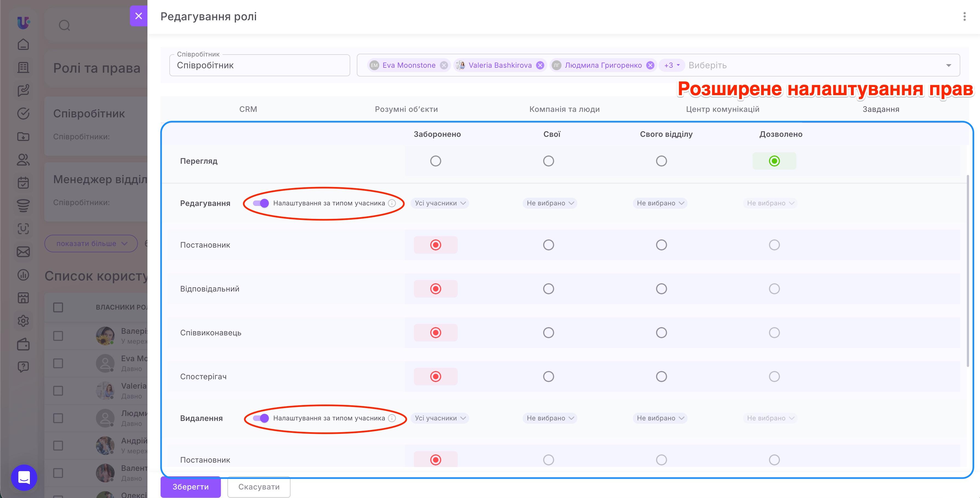Edit role name Співробітник field

click(x=260, y=66)
